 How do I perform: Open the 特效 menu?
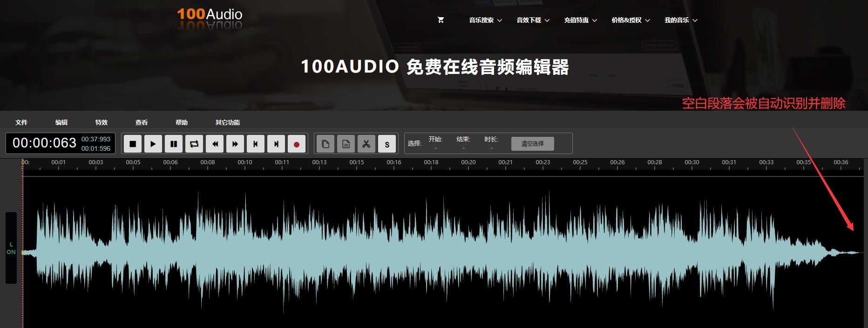102,122
